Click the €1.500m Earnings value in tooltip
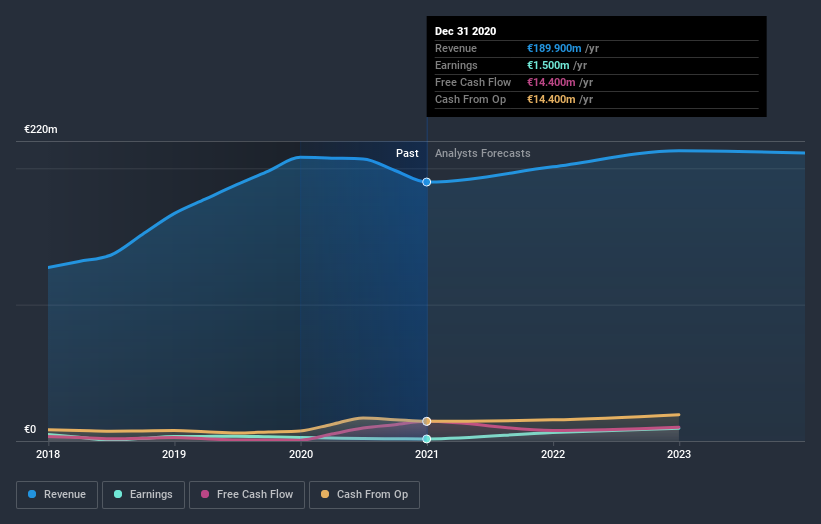Viewport: 821px width, 524px height. pyautogui.click(x=548, y=65)
